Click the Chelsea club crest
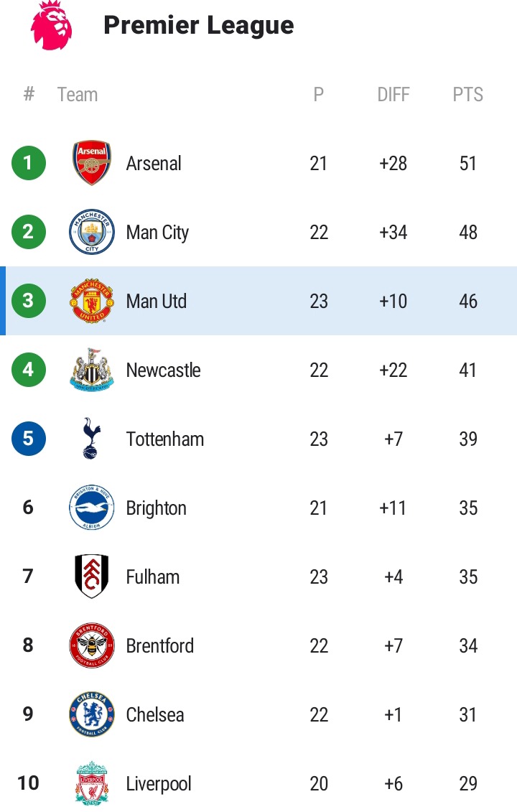 pyautogui.click(x=92, y=714)
